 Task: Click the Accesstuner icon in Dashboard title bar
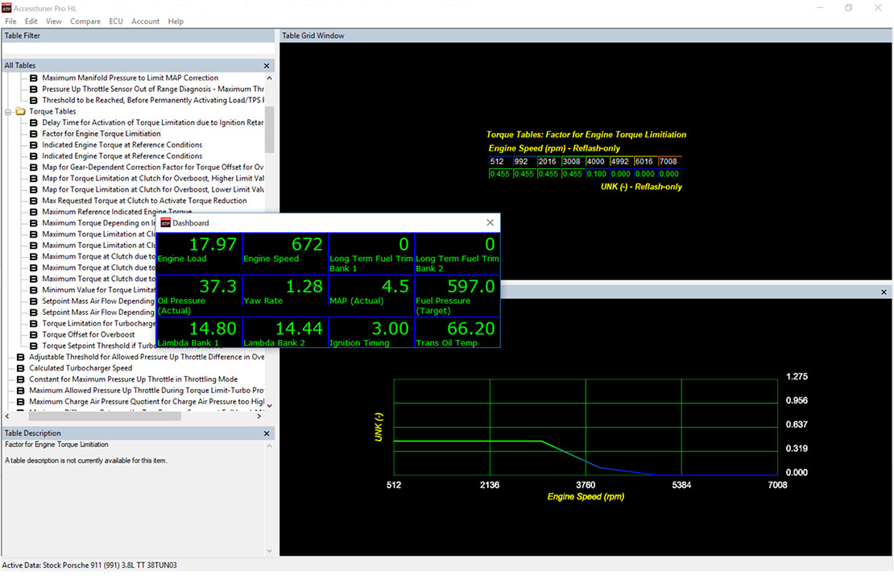pos(165,222)
